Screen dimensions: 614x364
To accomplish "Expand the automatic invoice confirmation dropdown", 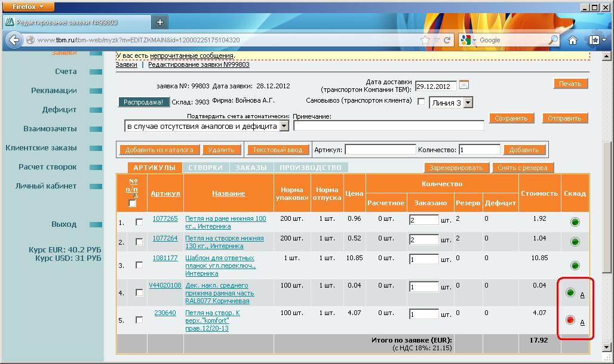I will (x=284, y=126).
